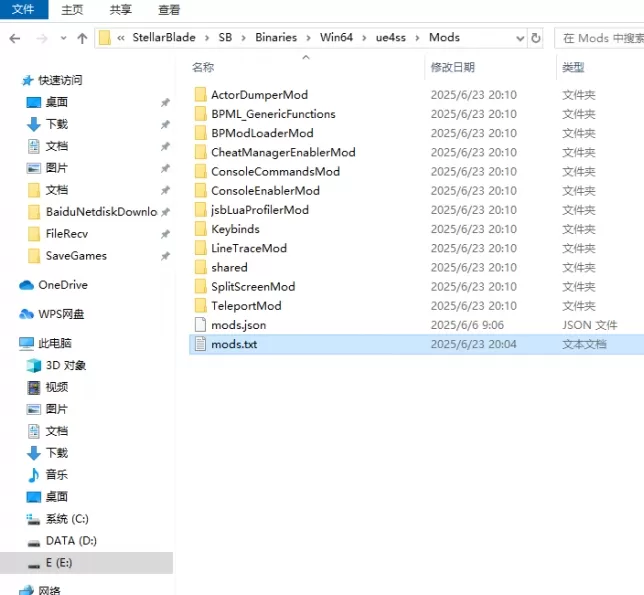Open the address bar history dropdown
Screen dimensions: 644x595
coord(517,38)
